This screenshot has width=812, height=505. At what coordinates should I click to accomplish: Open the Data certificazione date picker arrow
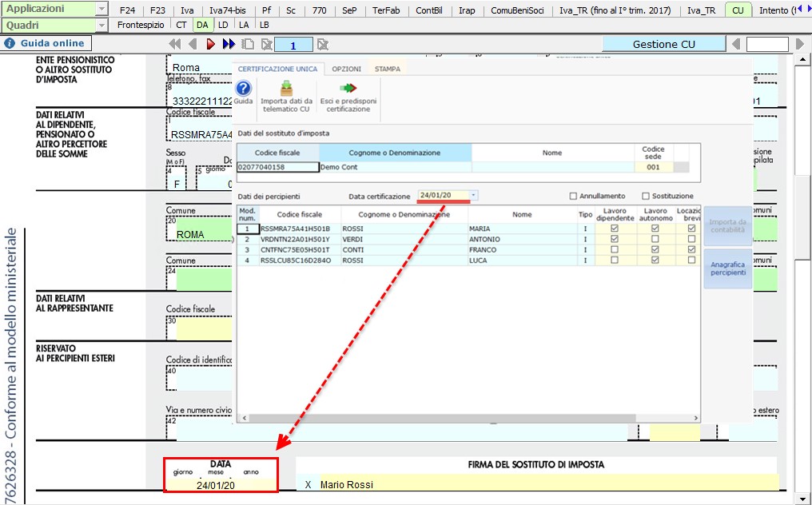(x=473, y=195)
